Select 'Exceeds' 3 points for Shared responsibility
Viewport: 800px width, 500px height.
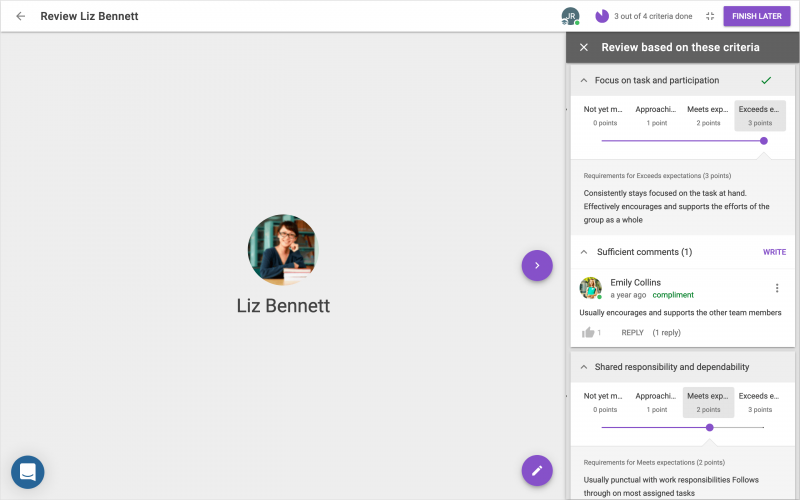pyautogui.click(x=760, y=402)
